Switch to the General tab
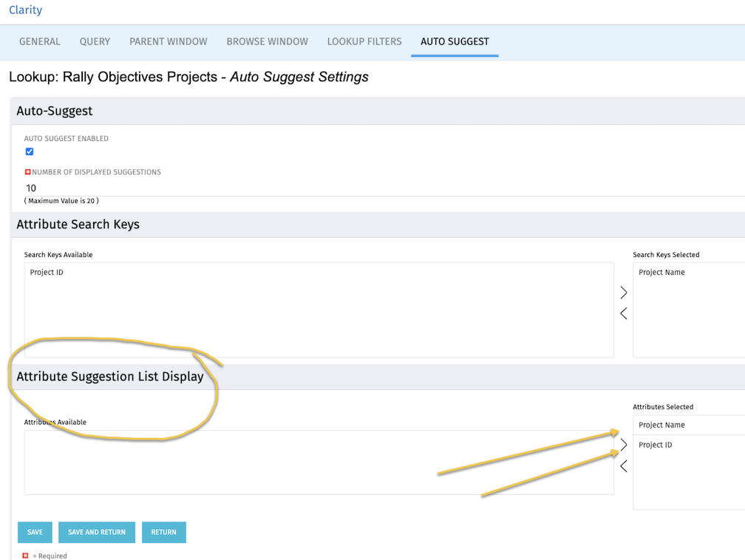Image resolution: width=745 pixels, height=560 pixels. [40, 41]
